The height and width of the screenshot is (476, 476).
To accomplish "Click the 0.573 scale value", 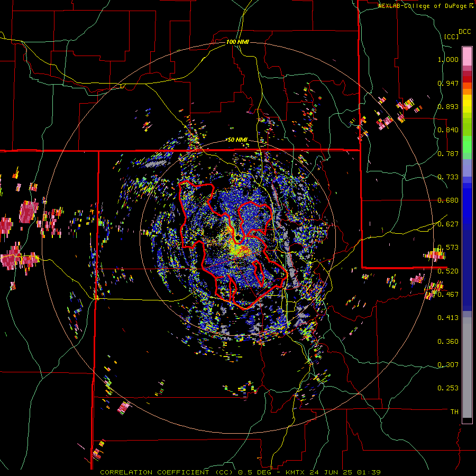I will [448, 248].
